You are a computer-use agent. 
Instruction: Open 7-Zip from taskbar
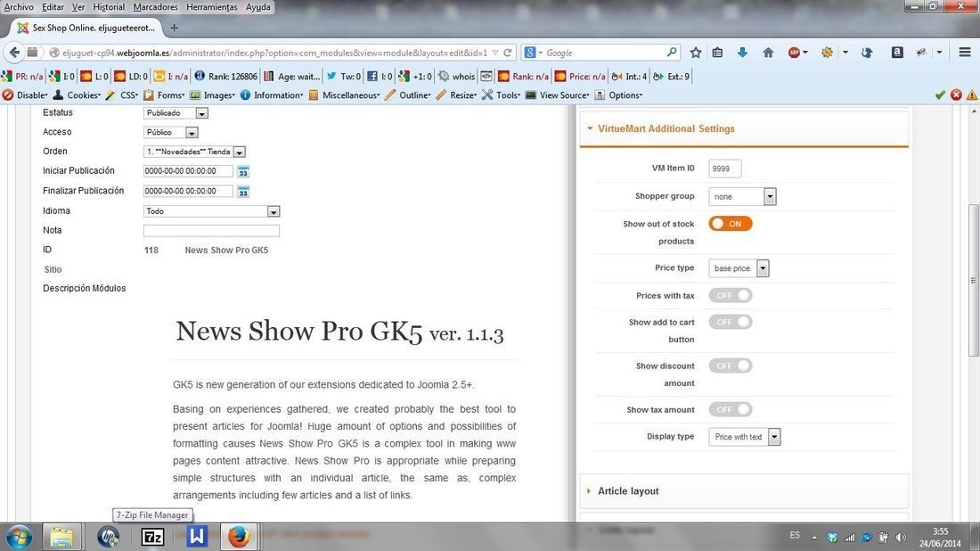152,538
